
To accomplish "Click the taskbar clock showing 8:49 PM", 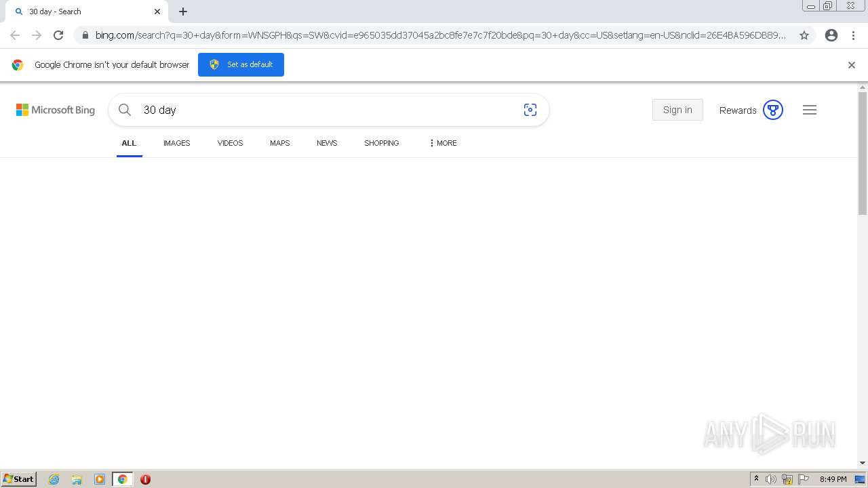I will 833,479.
